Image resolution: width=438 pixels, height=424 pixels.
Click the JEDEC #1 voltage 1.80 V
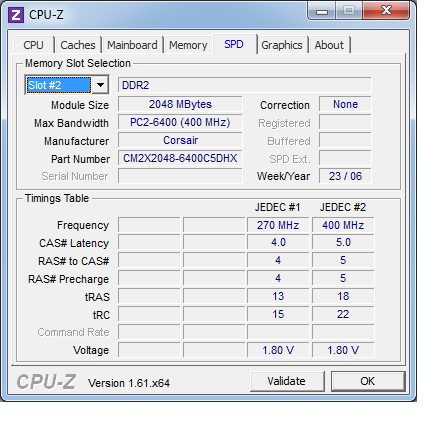click(278, 350)
